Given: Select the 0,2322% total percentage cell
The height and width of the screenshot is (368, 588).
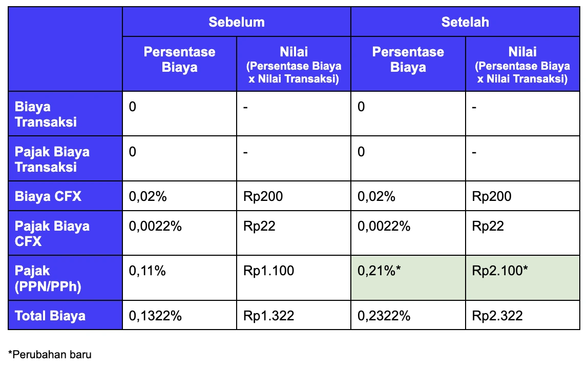Looking at the screenshot, I should (x=408, y=315).
